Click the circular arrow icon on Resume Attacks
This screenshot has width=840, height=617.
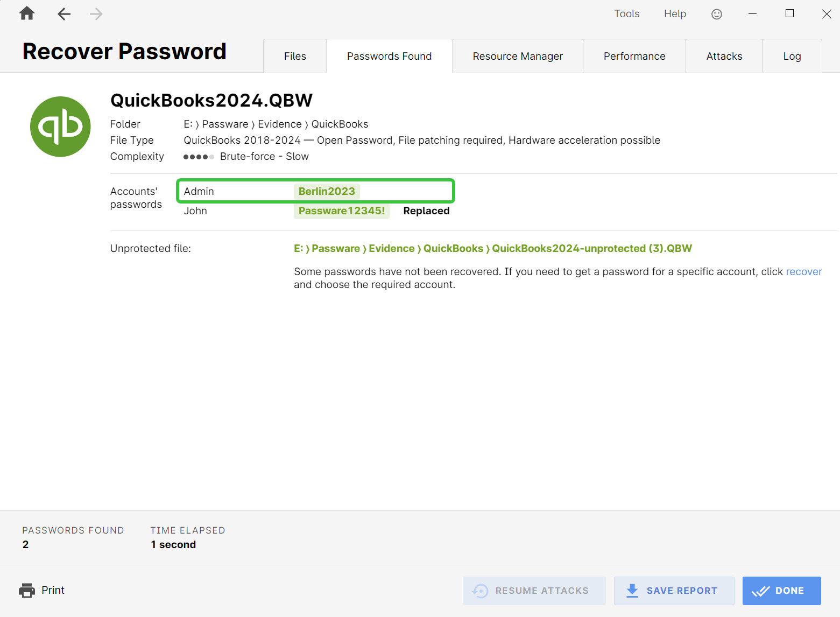(479, 591)
